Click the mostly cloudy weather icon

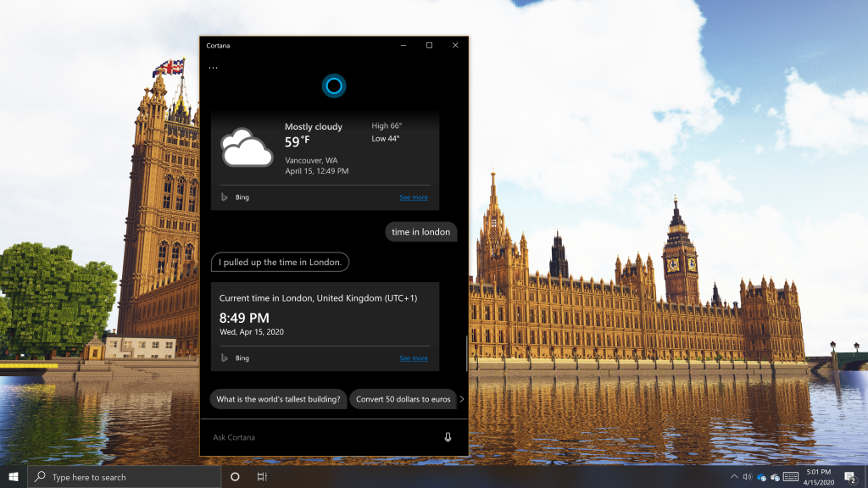(247, 147)
